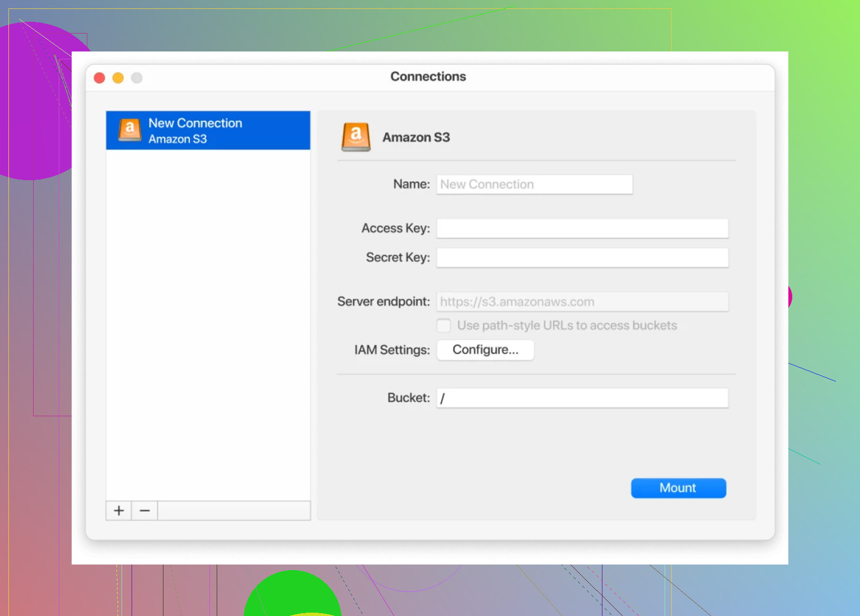This screenshot has width=860, height=616.
Task: Click the 'Use path-style URLs to access buckets' label
Action: pos(567,326)
